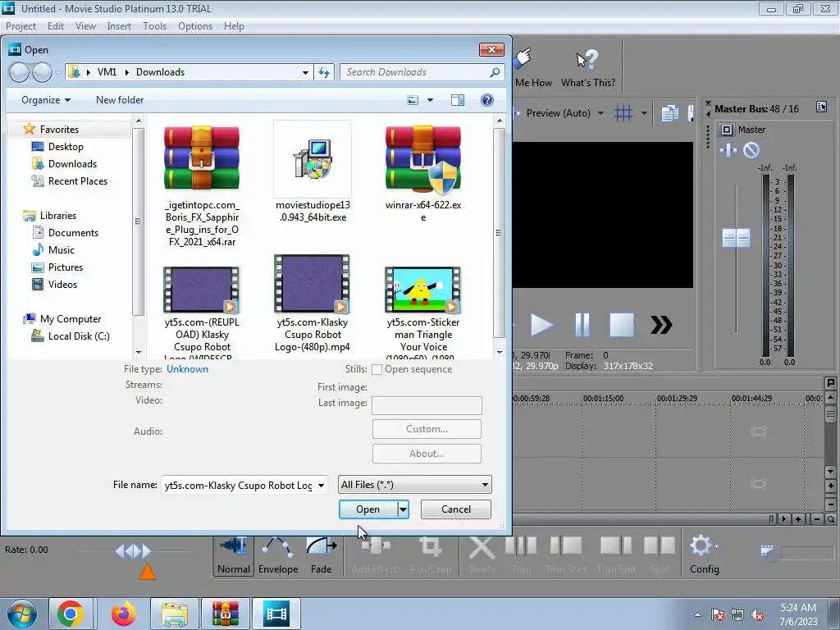
Task: Click the Stop button in preview
Action: pos(622,325)
